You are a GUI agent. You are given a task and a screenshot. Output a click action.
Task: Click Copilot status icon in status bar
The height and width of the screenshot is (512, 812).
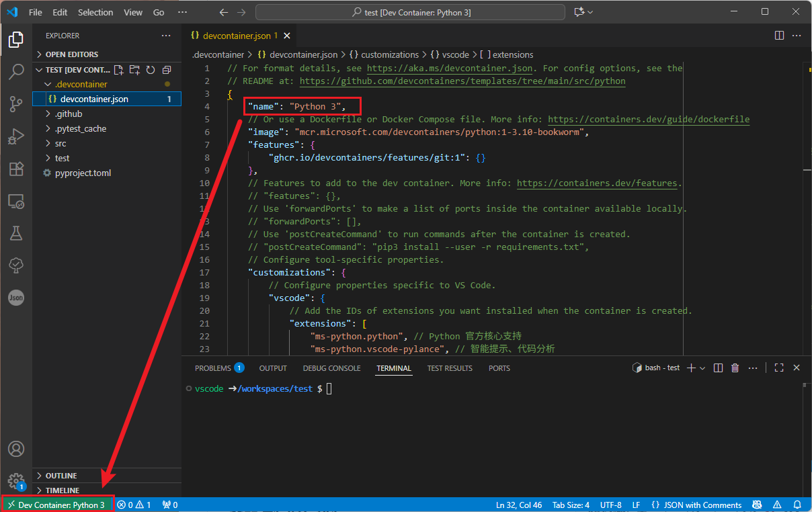[757, 505]
